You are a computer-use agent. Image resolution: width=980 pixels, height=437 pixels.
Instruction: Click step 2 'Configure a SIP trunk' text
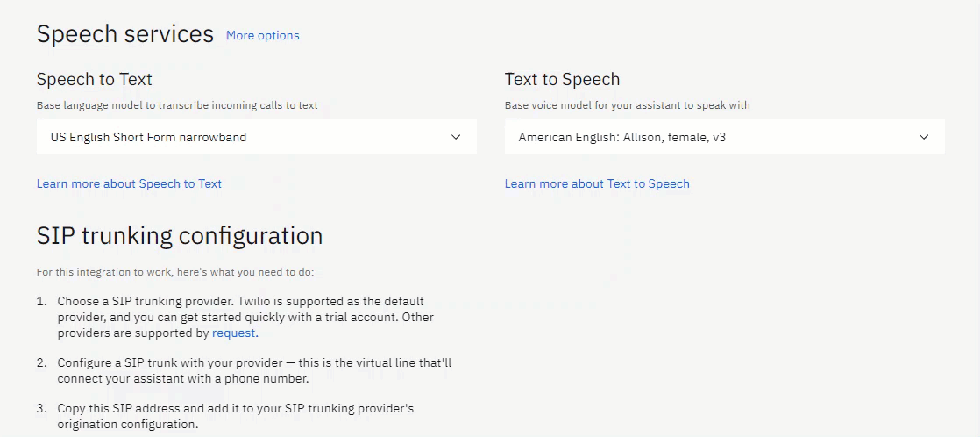[x=252, y=370]
